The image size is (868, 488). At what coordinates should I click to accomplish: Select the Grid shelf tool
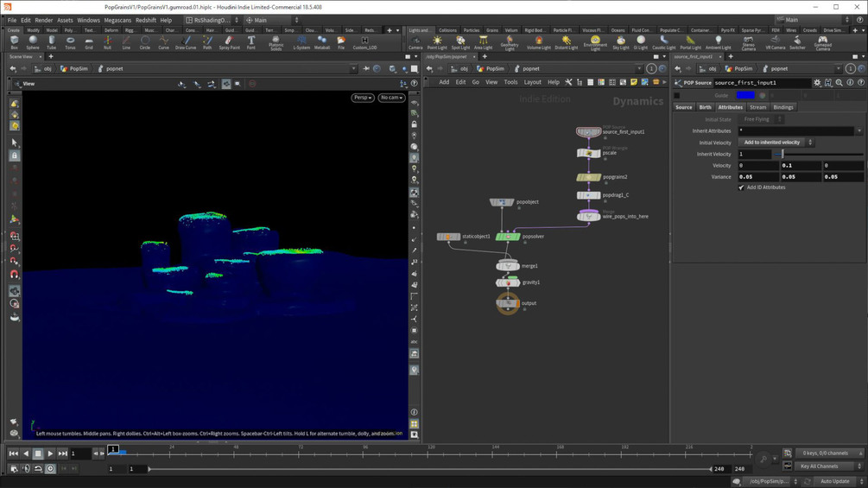tap(89, 42)
